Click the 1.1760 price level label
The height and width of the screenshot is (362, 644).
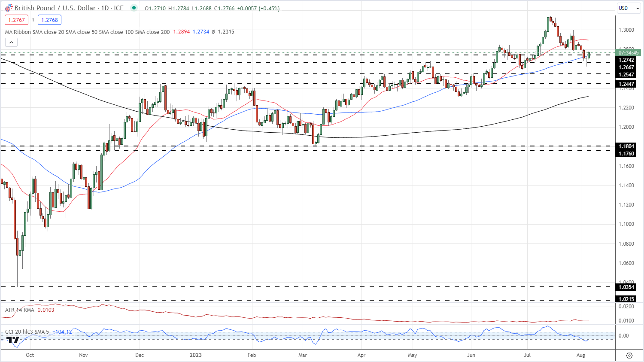tap(626, 154)
